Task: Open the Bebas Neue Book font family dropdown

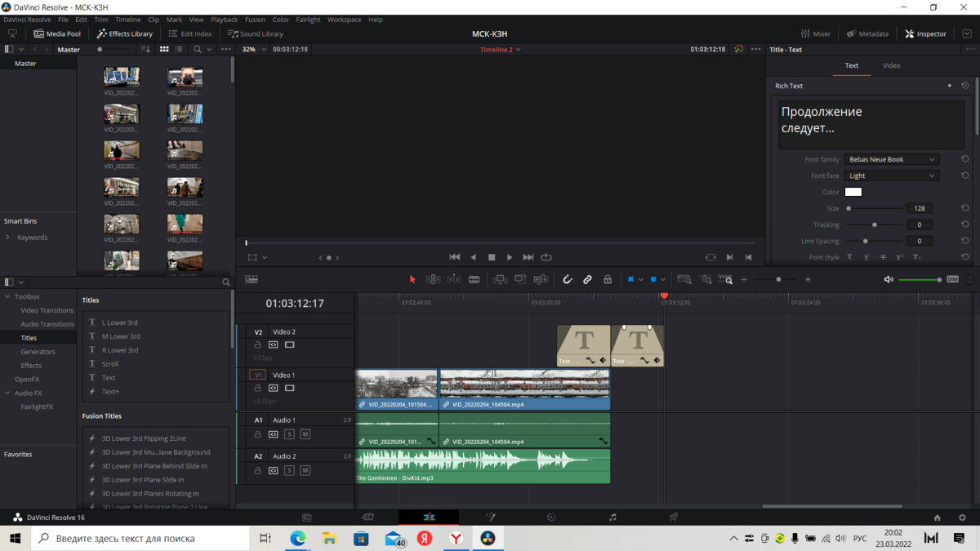Action: [891, 159]
